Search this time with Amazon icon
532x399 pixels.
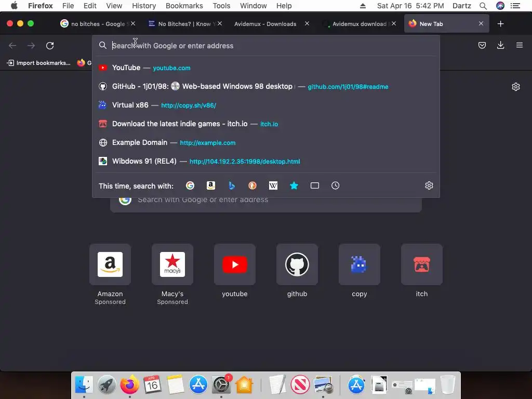coord(211,185)
